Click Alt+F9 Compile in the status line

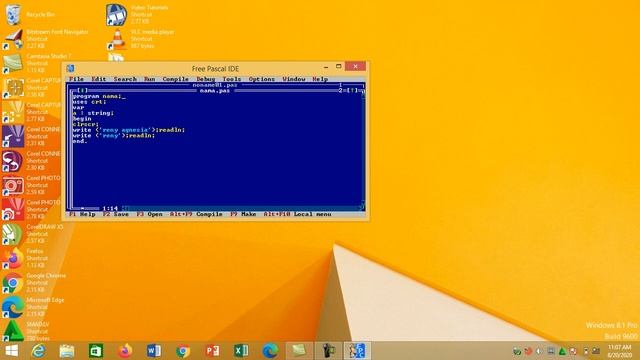click(x=196, y=214)
